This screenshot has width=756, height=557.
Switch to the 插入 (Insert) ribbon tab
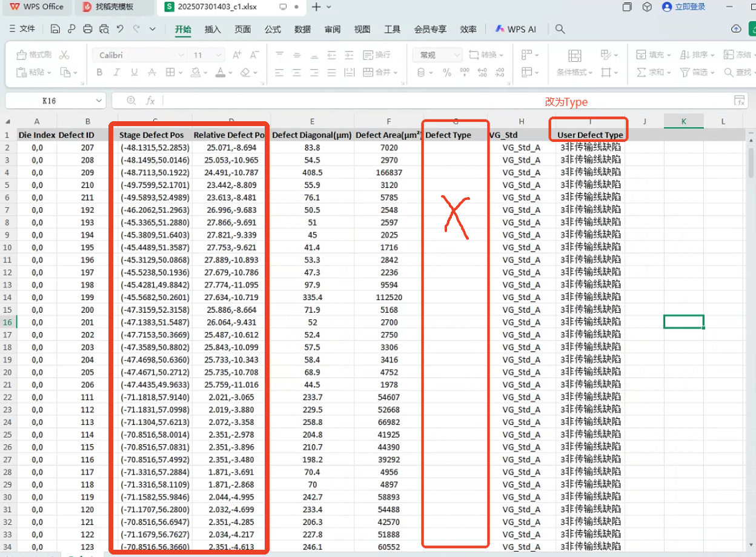coord(213,29)
